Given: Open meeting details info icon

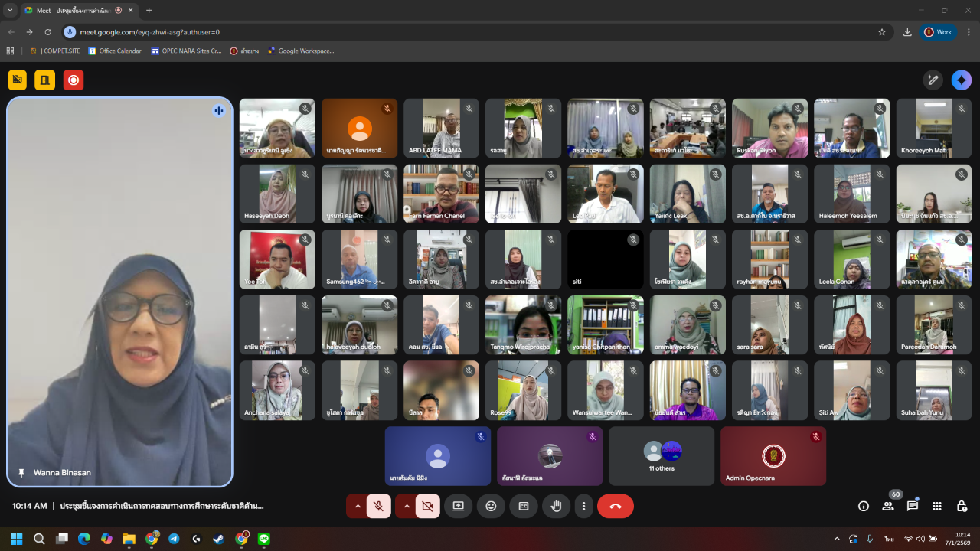Looking at the screenshot, I should point(864,506).
